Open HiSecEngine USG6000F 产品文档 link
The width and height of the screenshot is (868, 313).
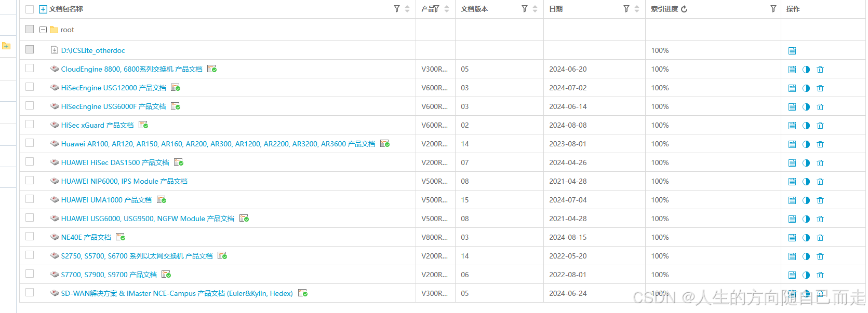114,106
